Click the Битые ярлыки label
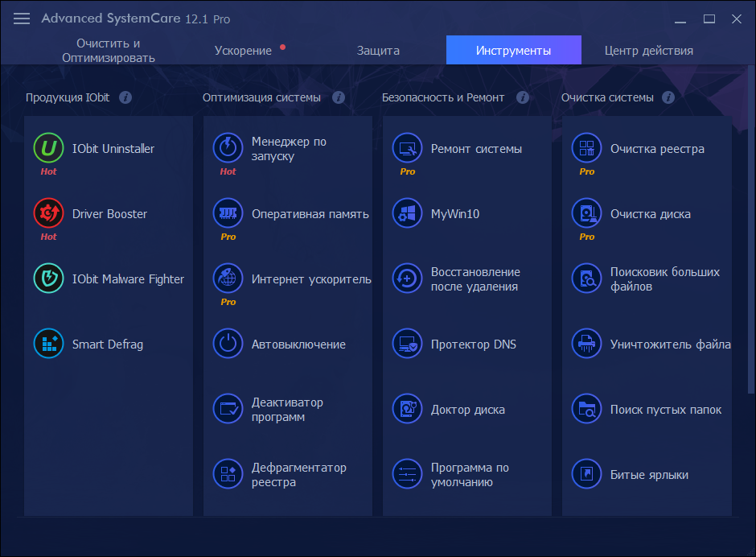 650,475
